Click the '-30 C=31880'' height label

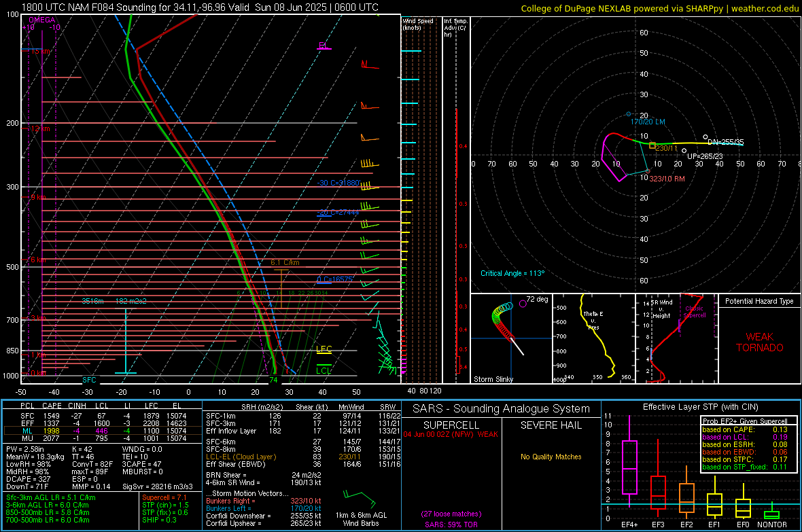click(x=338, y=183)
